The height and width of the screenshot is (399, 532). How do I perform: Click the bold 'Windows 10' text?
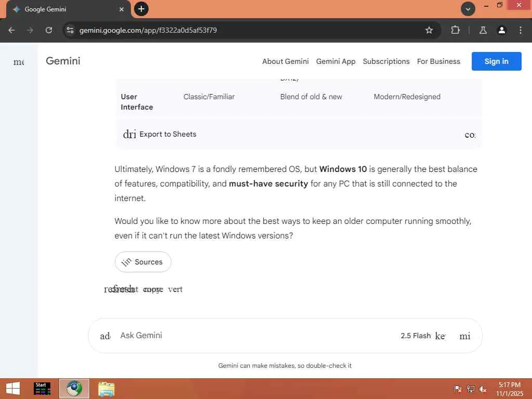[x=343, y=169]
